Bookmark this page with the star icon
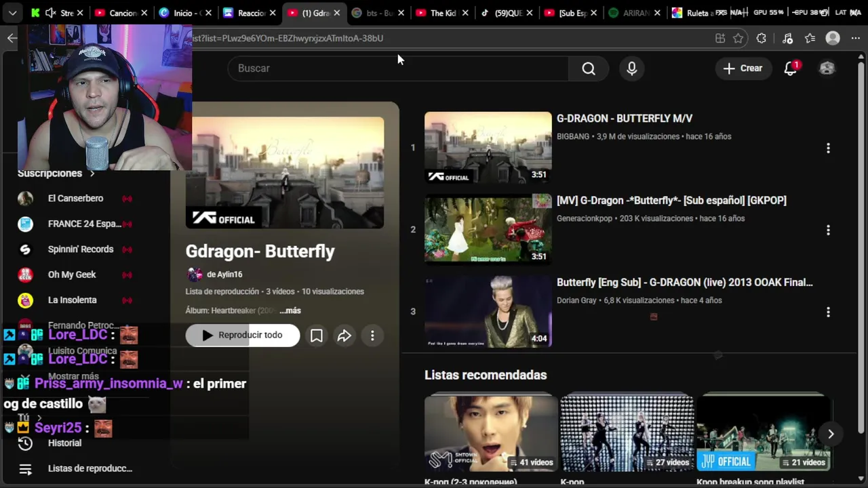The height and width of the screenshot is (488, 868). coord(738,39)
